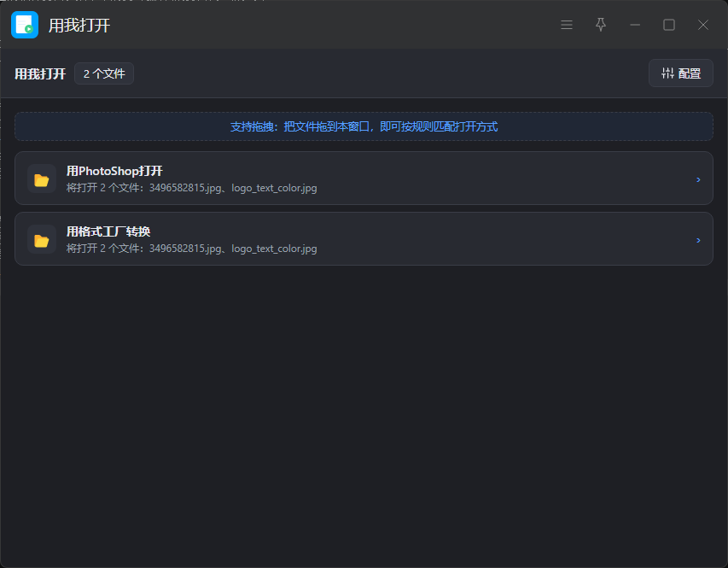Close the 用我打开 window
The height and width of the screenshot is (568, 728).
coord(703,25)
